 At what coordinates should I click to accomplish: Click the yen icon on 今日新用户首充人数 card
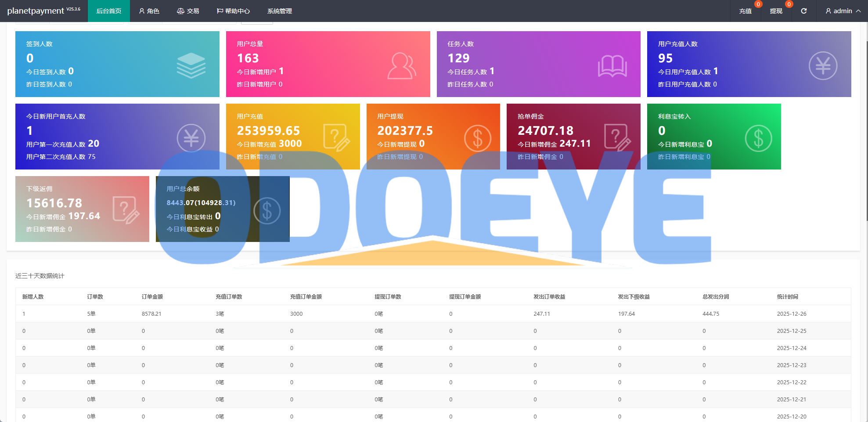191,138
